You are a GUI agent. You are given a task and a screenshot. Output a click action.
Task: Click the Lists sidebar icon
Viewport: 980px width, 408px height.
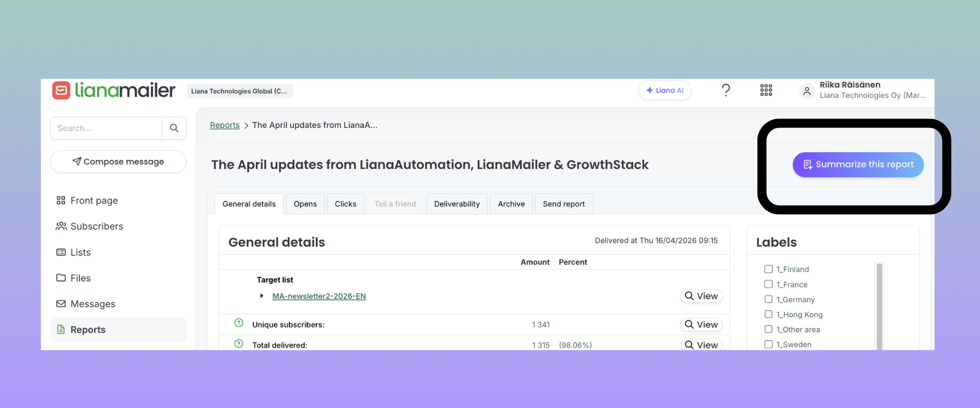click(x=61, y=252)
